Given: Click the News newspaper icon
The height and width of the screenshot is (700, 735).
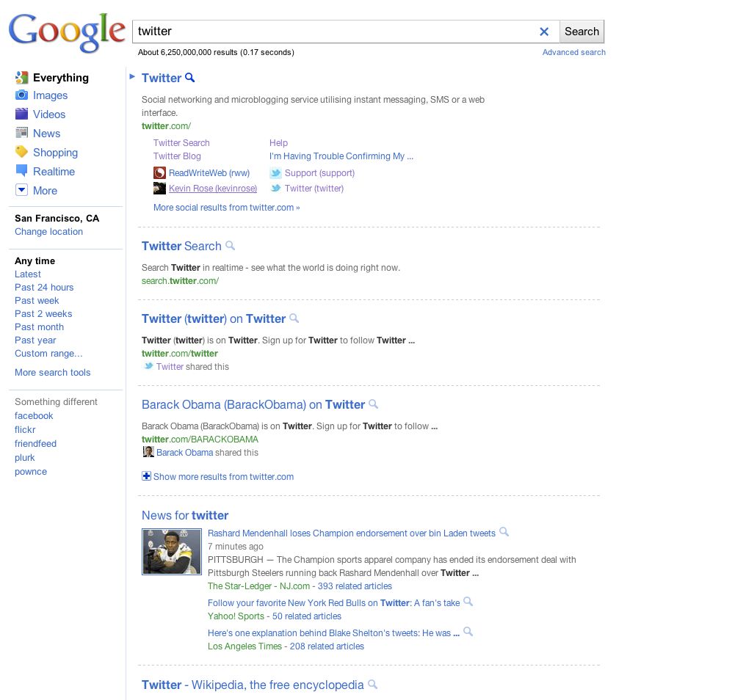Looking at the screenshot, I should tap(21, 133).
